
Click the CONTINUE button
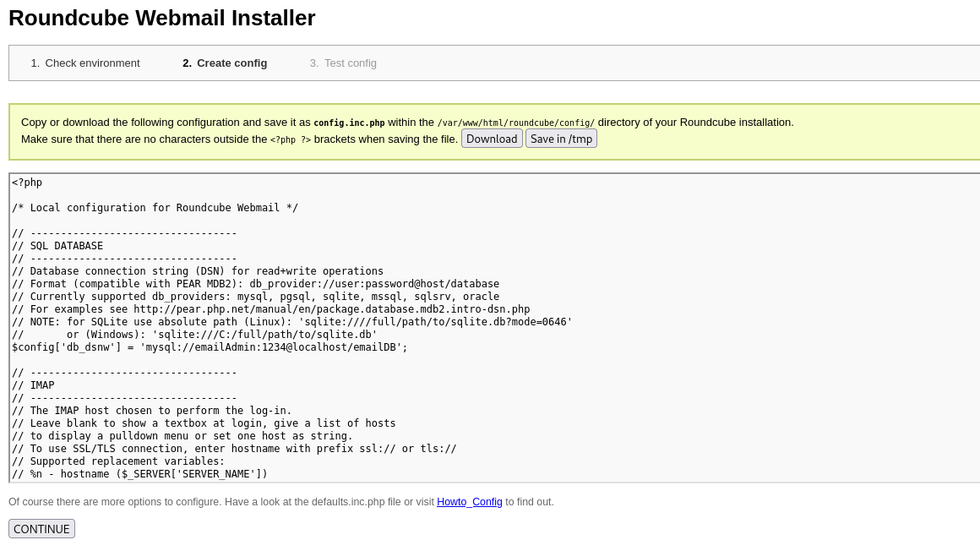42,529
